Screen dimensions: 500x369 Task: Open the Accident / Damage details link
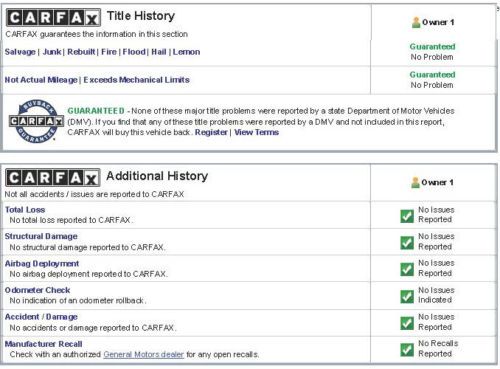(x=41, y=317)
